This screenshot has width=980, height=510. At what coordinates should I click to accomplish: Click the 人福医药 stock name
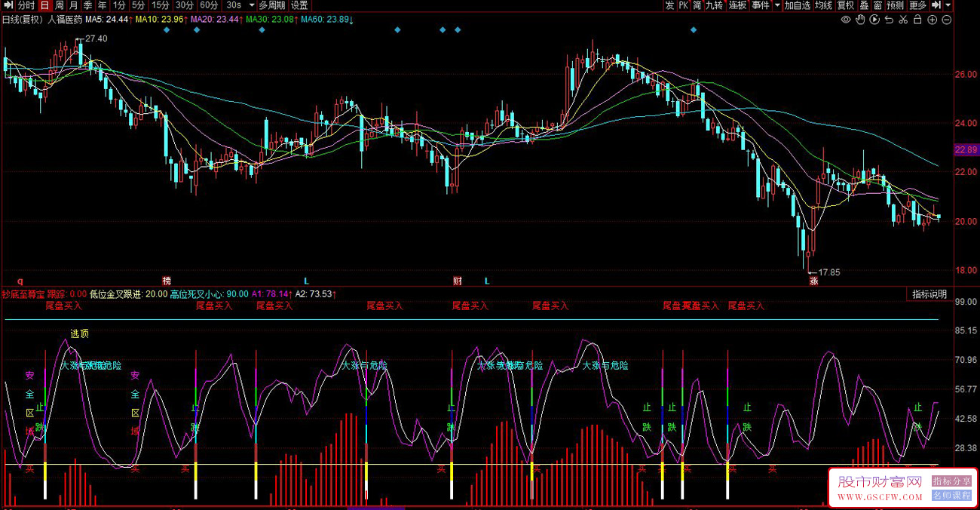point(64,20)
